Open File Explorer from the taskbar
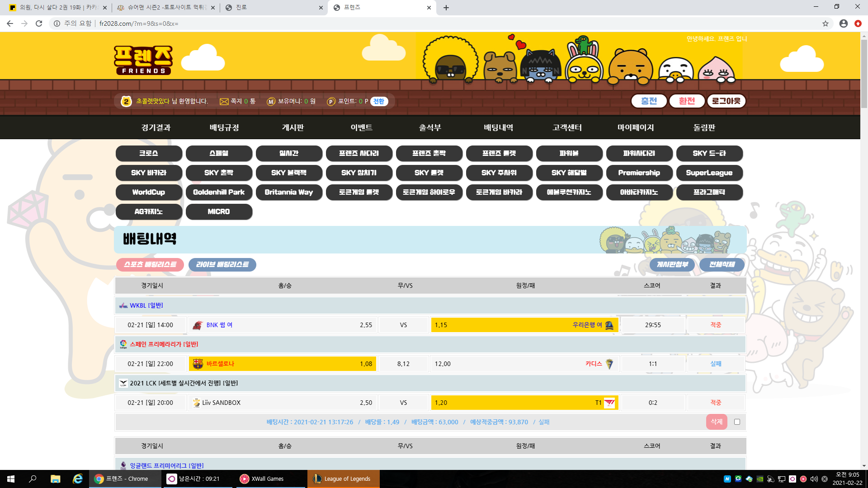Viewport: 868px width, 488px height. pyautogui.click(x=55, y=479)
